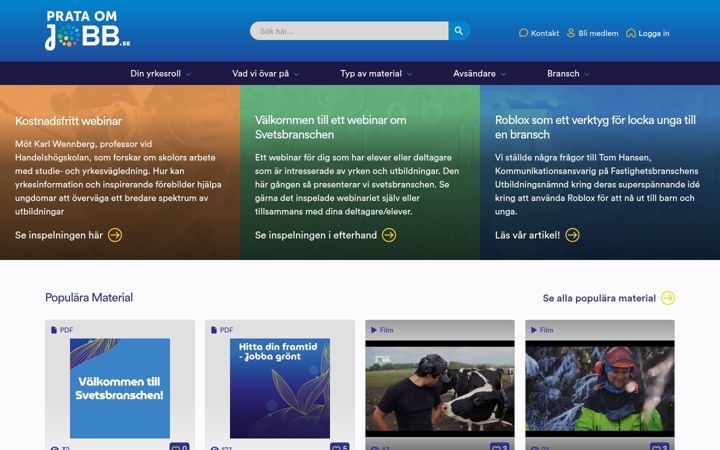The image size is (720, 450).
Task: Click the 'Roblox som ett verktyg' heading
Action: tap(596, 127)
